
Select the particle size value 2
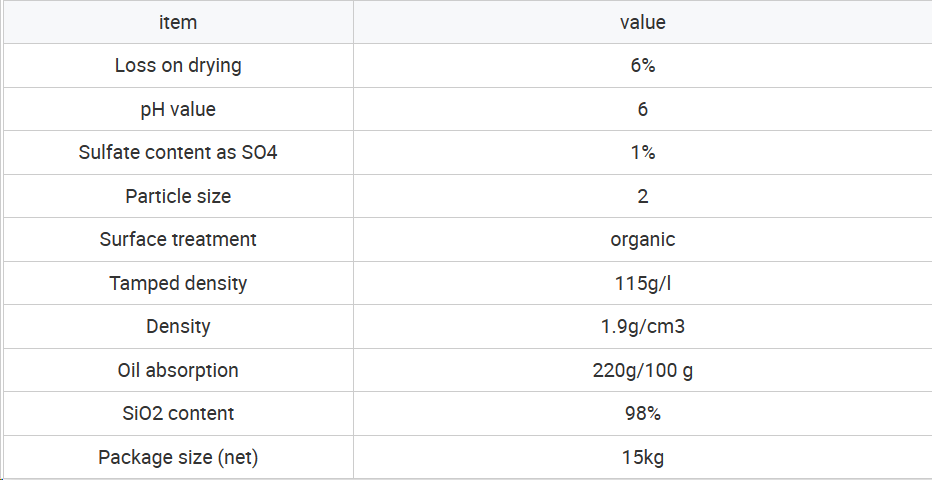click(x=643, y=196)
